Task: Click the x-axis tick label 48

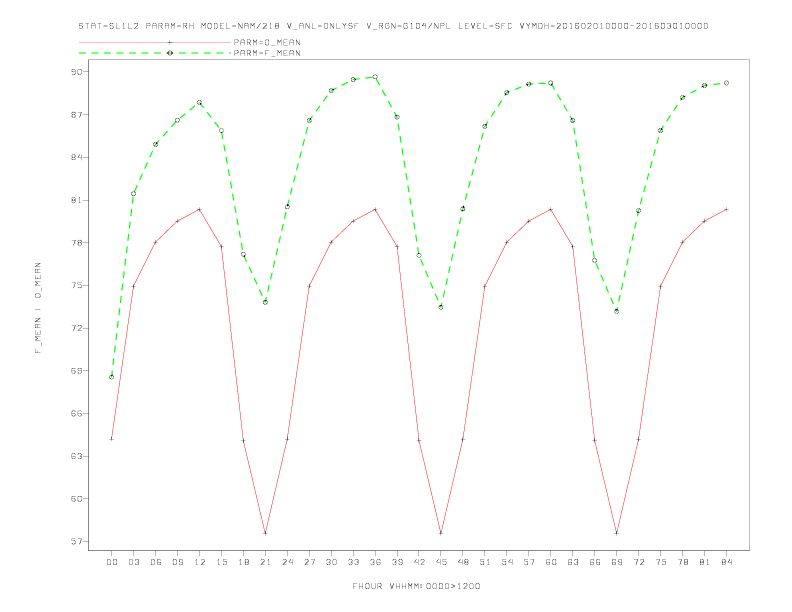Action: click(x=463, y=562)
